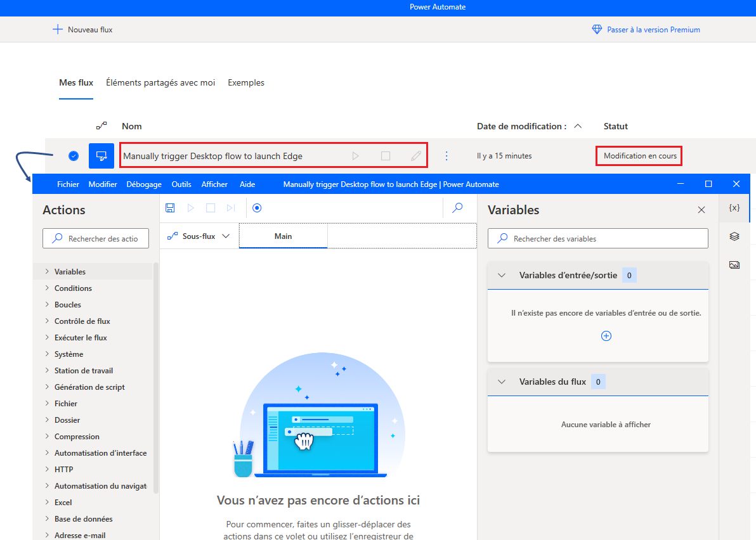Expand the Fichier actions group in the tree
Viewport: 756px width, 540px height.
pyautogui.click(x=47, y=403)
